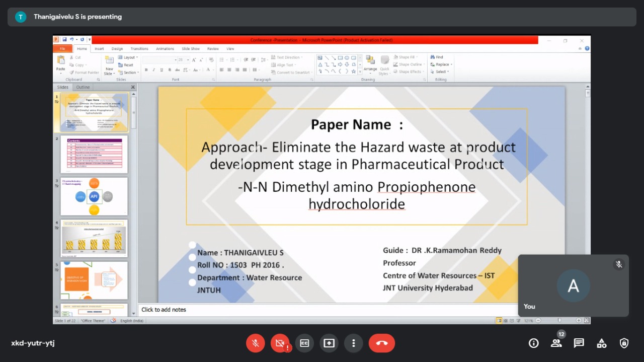
Task: Click to add notes field
Action: point(327,310)
